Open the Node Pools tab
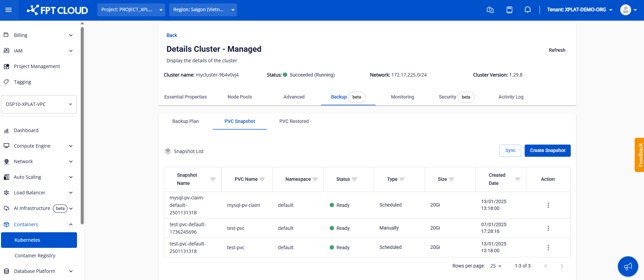This screenshot has width=644, height=280. [x=239, y=97]
